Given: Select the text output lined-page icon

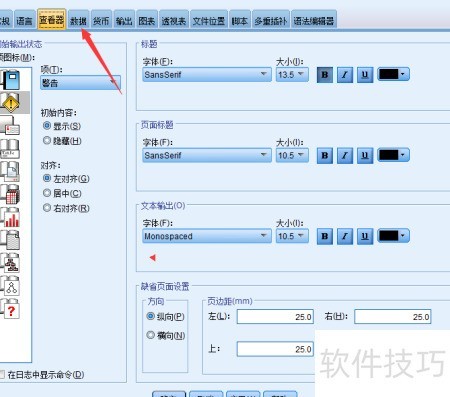Looking at the screenshot, I should (11, 240).
